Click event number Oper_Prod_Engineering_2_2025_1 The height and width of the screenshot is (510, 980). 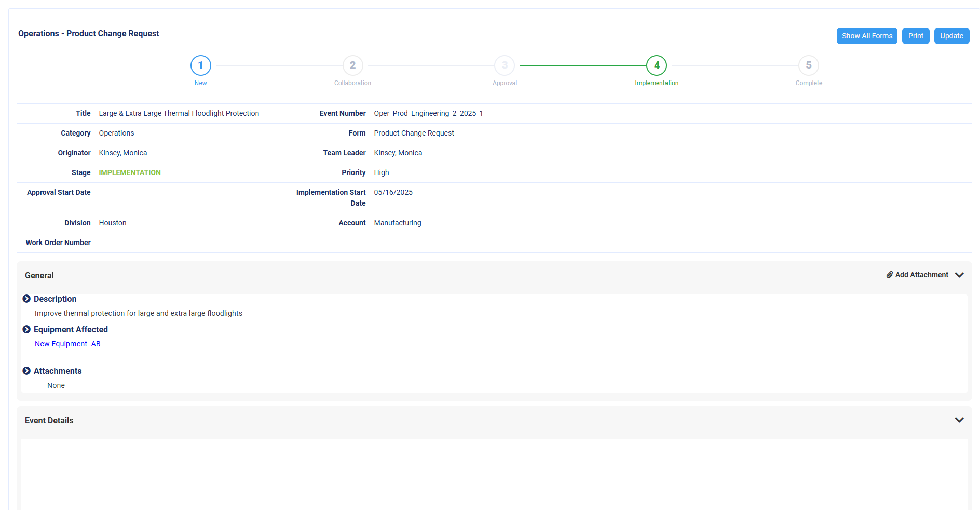click(428, 113)
